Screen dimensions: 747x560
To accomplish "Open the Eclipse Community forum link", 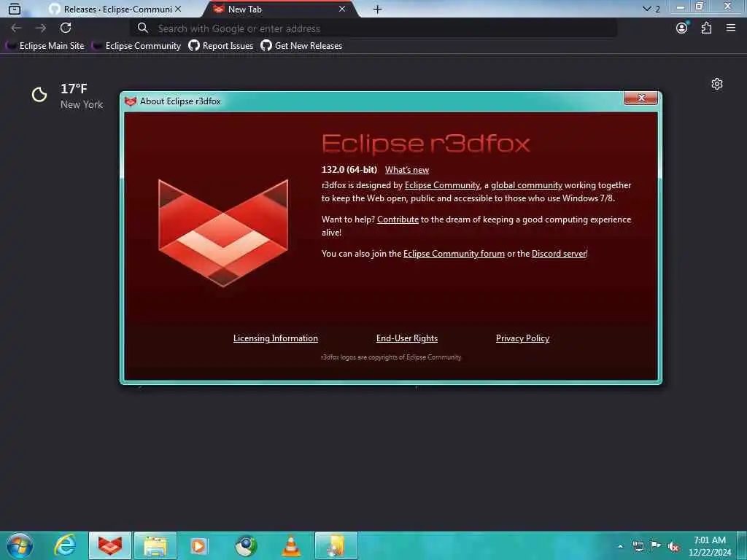I will tap(454, 254).
